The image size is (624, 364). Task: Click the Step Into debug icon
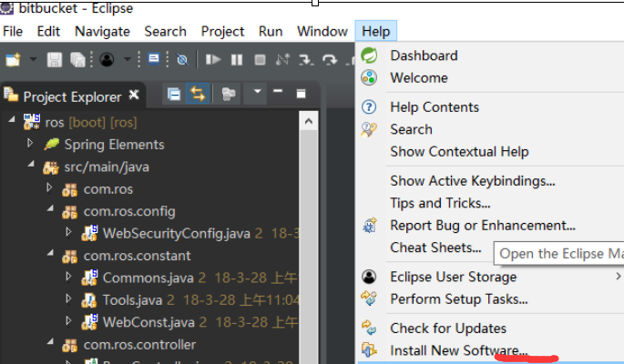[x=306, y=60]
